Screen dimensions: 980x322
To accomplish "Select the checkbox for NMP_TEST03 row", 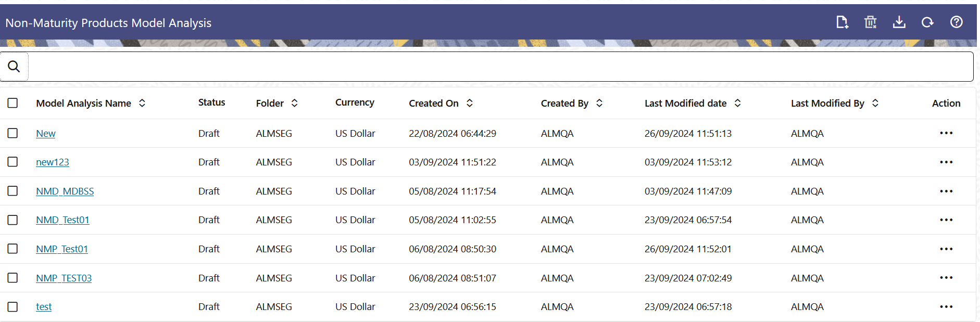I will [x=13, y=278].
